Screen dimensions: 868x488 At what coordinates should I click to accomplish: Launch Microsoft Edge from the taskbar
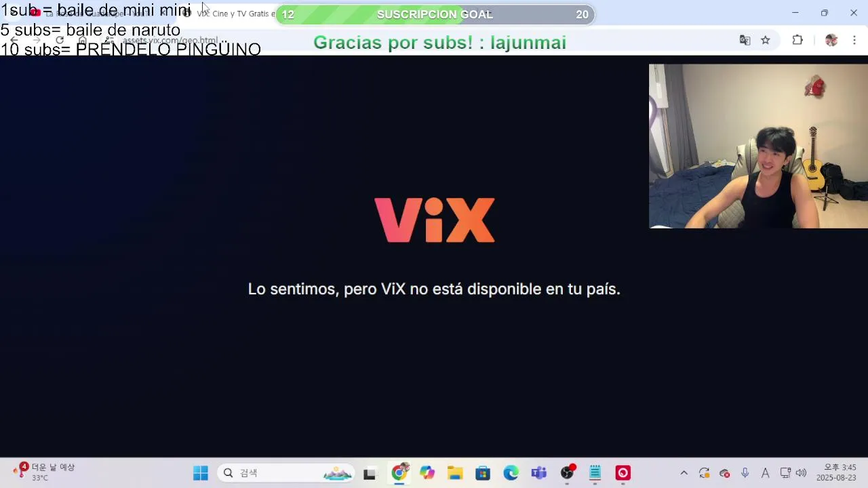(511, 473)
